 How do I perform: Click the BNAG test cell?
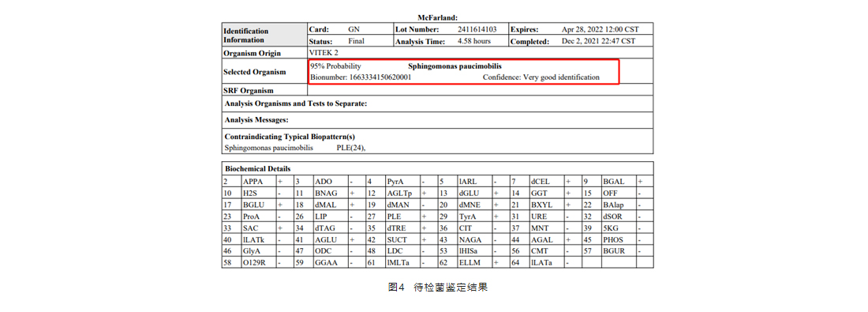tap(331, 193)
